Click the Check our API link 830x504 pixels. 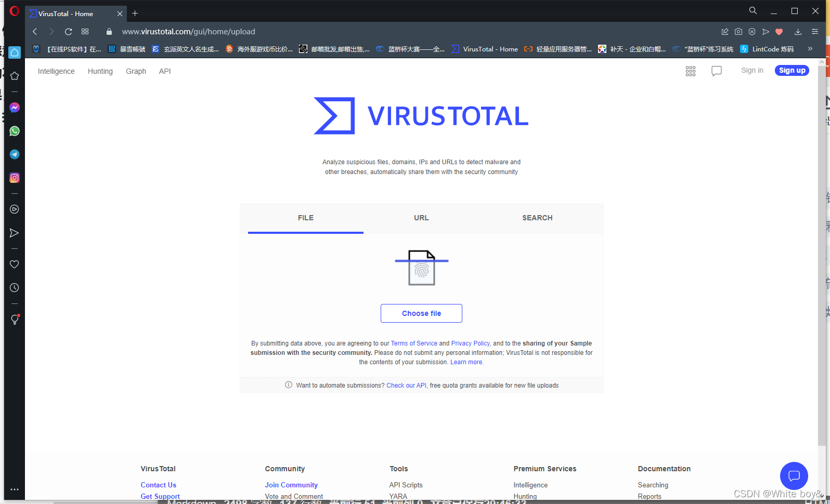coord(406,386)
